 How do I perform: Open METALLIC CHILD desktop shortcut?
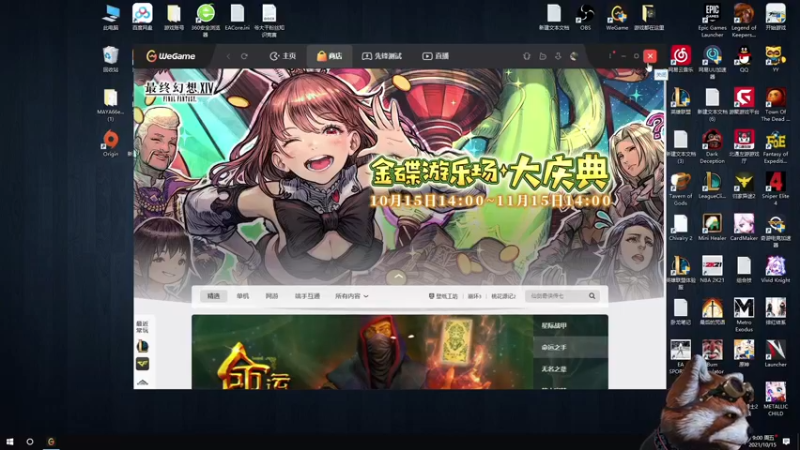coord(776,400)
